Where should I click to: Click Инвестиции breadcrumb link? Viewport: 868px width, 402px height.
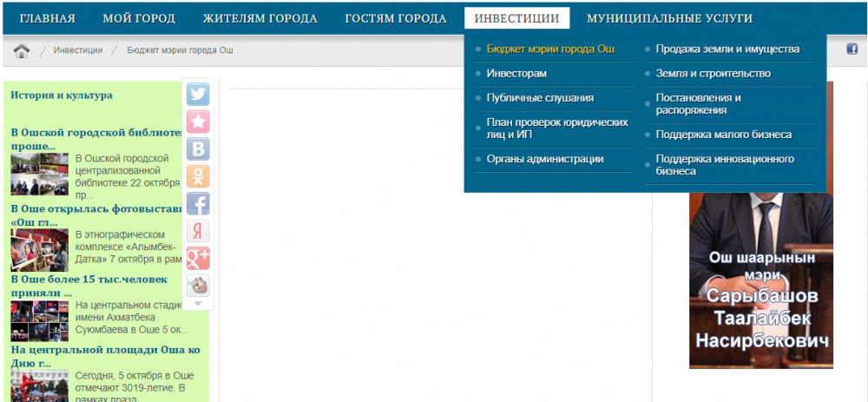pos(78,50)
